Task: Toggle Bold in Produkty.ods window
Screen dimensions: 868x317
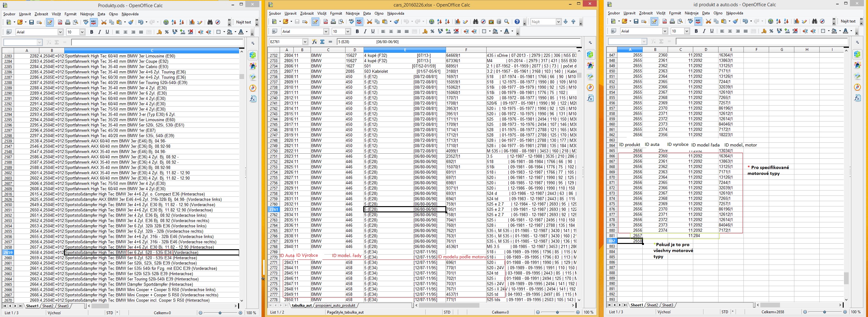Action: (91, 32)
